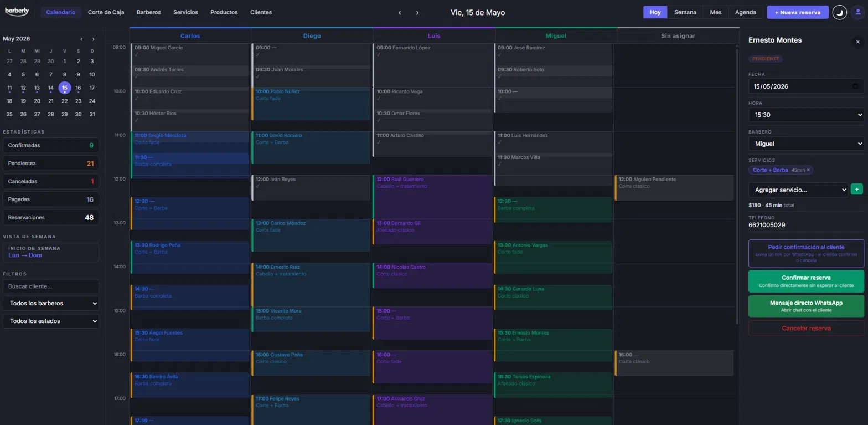Switch to Mes view
This screenshot has height=425, width=868.
tap(716, 12)
